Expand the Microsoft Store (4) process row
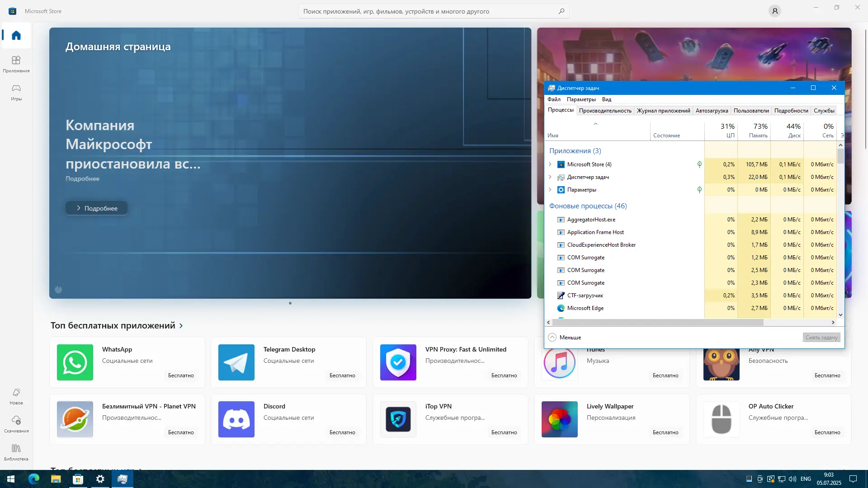The image size is (868, 488). [x=550, y=164]
